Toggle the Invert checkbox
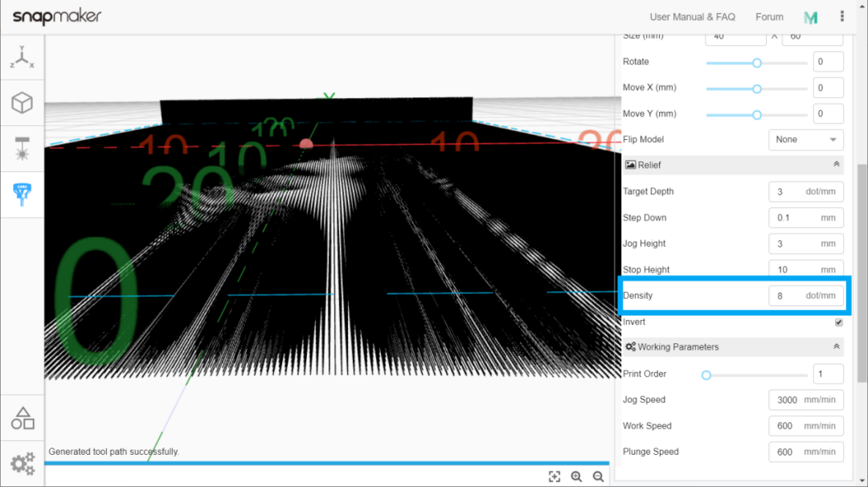 pyautogui.click(x=838, y=322)
